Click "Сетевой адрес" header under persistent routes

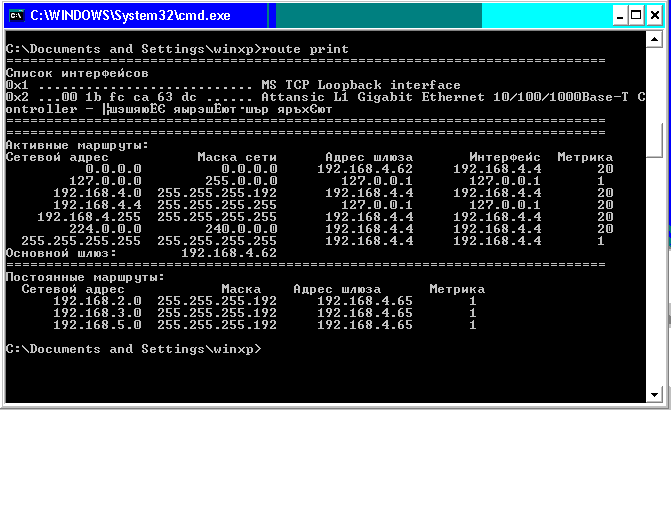(x=73, y=289)
